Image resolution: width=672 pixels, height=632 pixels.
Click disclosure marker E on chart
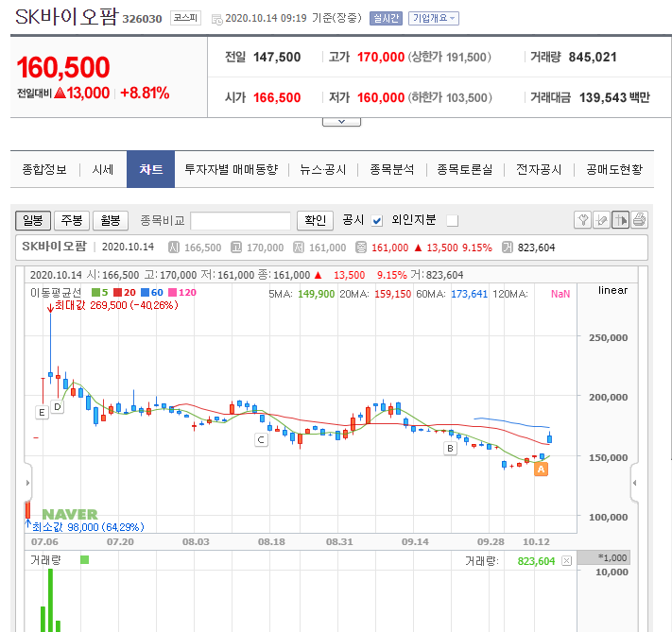[x=42, y=413]
